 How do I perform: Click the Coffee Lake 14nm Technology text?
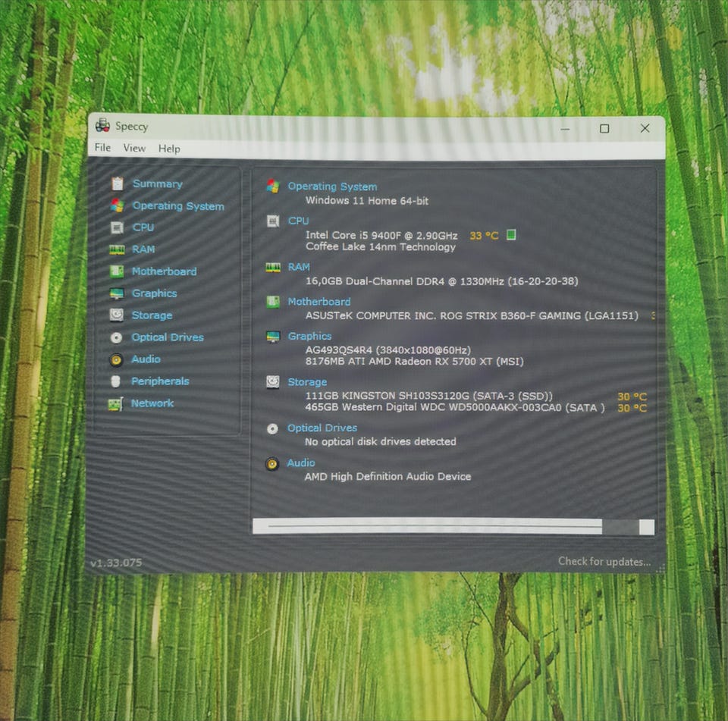click(380, 246)
